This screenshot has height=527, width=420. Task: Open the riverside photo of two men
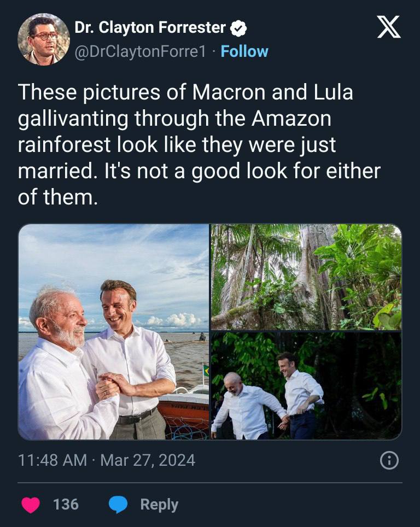(x=114, y=332)
